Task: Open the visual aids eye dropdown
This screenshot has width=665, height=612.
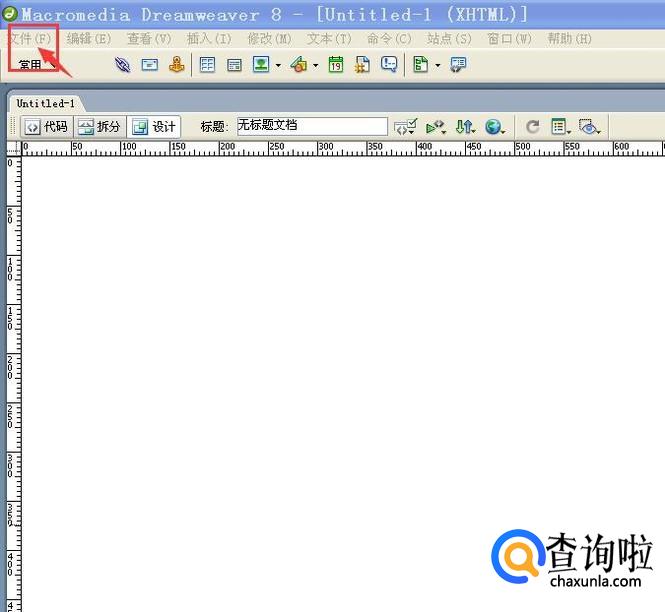Action: [x=590, y=127]
